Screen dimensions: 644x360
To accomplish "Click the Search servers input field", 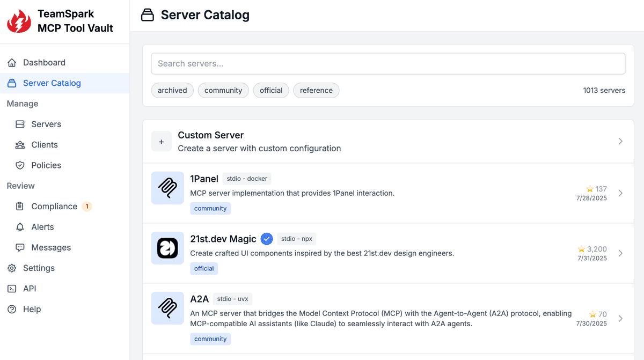I will click(388, 63).
